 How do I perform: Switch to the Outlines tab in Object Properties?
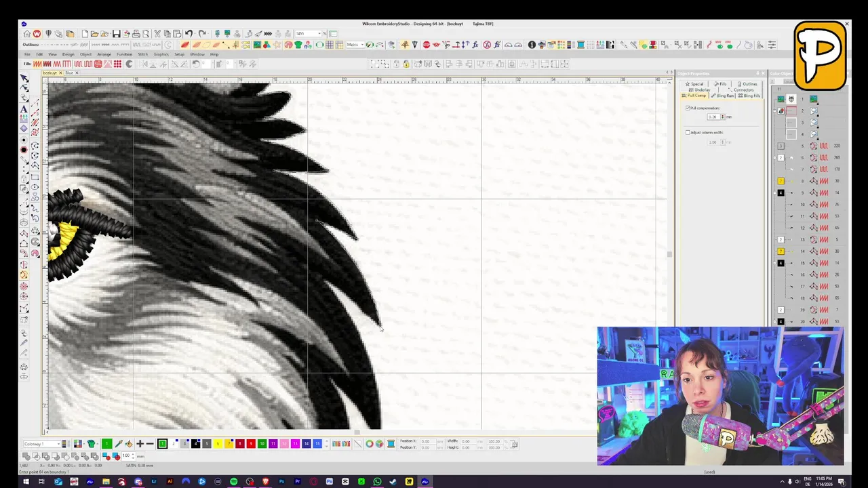click(747, 84)
